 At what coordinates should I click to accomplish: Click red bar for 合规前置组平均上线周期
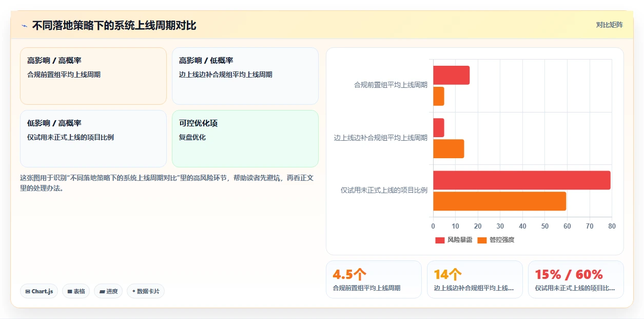click(x=451, y=76)
